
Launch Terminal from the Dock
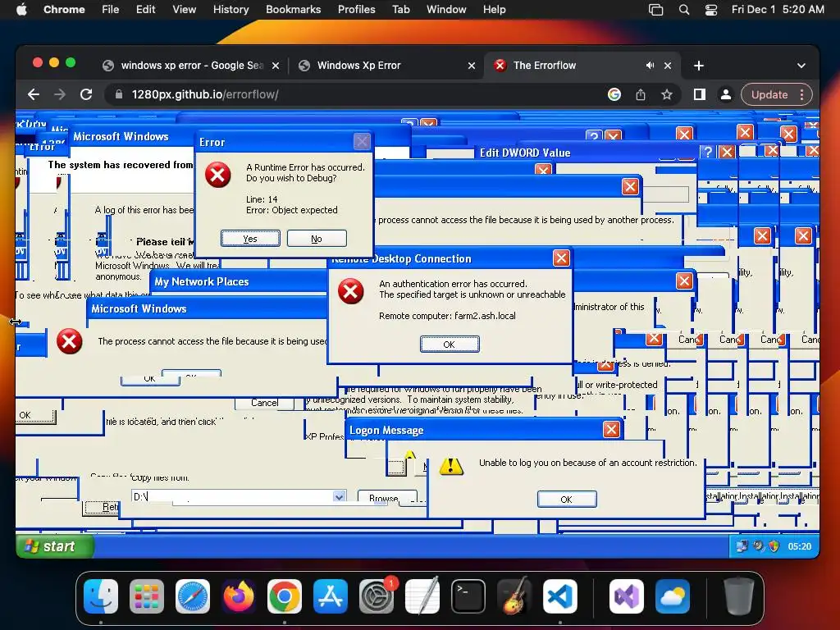(x=468, y=596)
